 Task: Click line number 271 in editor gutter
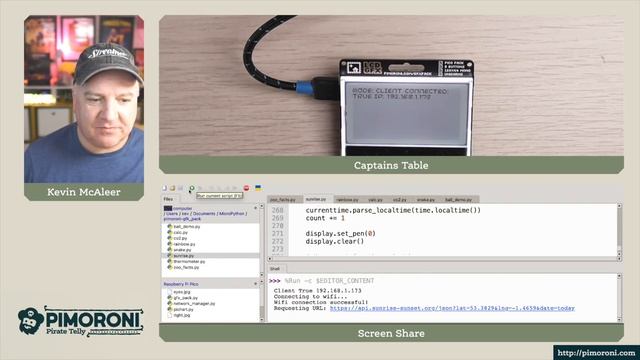pyautogui.click(x=278, y=233)
